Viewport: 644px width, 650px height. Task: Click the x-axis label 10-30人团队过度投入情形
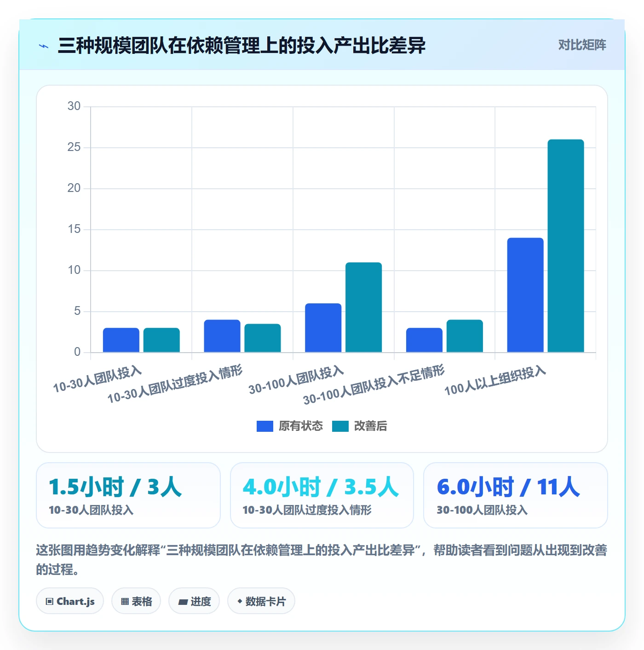click(x=175, y=384)
